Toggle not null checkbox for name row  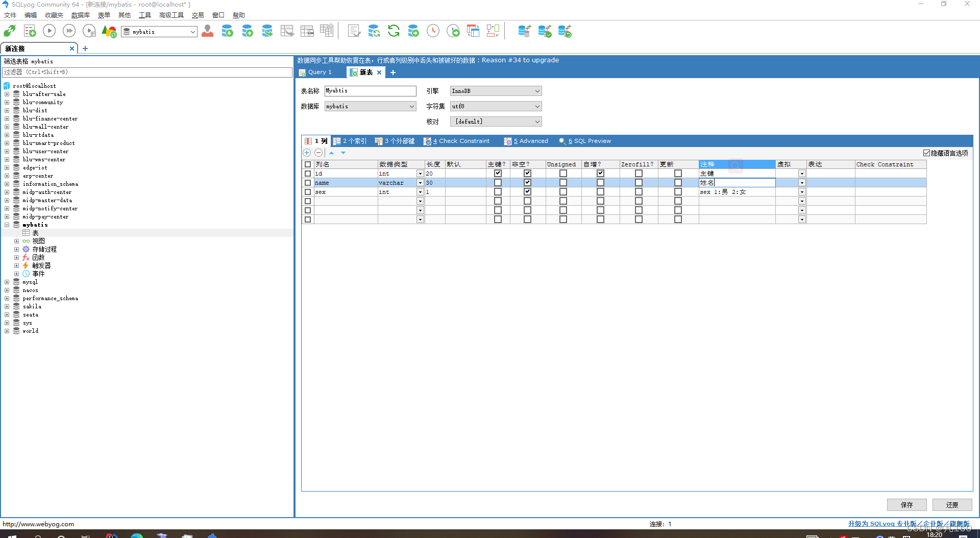tap(527, 183)
